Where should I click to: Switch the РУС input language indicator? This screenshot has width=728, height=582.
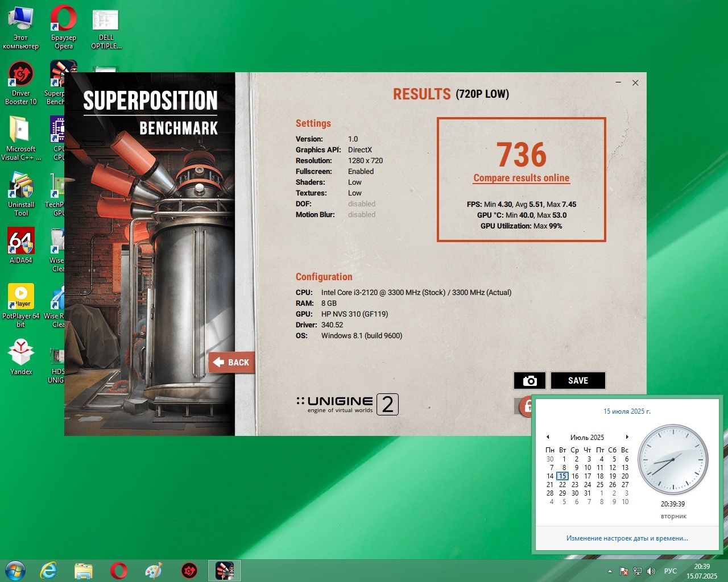tap(671, 571)
